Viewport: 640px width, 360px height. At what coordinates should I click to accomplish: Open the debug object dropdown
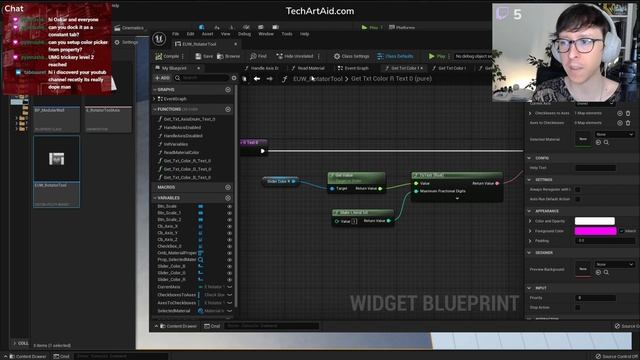473,56
